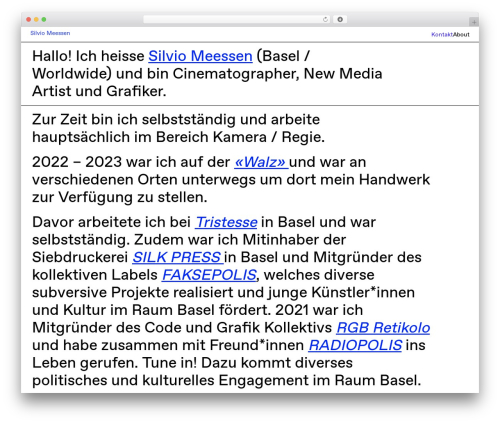Click the yellow minimize window button
This screenshot has width=500, height=423.
point(36,19)
